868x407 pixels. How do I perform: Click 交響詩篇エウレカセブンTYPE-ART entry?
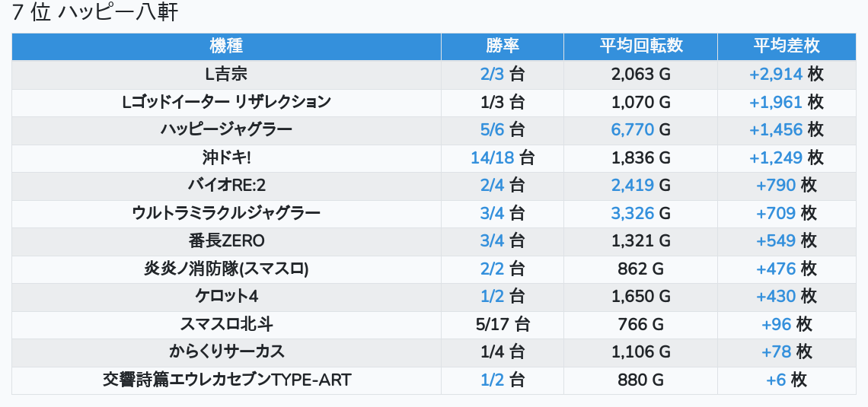point(226,380)
